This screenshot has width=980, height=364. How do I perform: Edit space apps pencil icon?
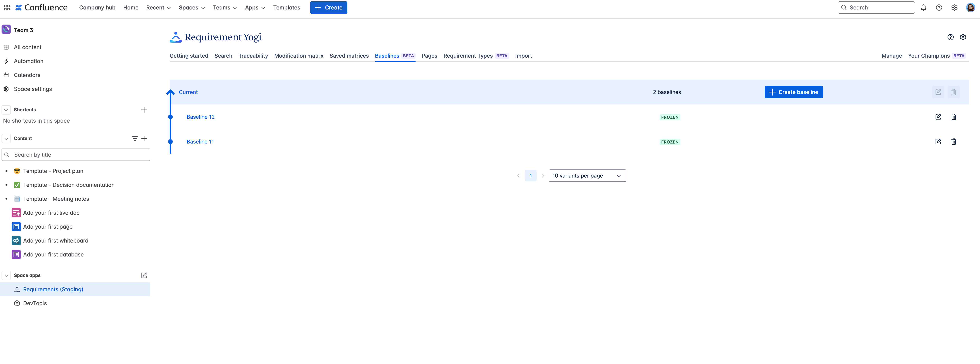[x=144, y=275]
